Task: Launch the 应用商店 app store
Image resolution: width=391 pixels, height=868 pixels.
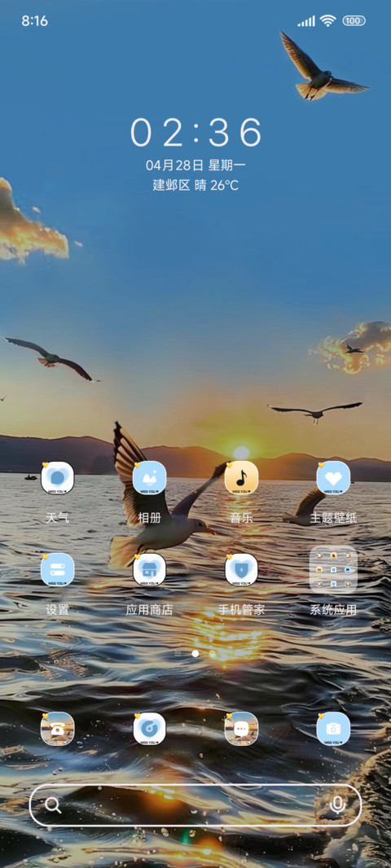Action: pos(150,570)
